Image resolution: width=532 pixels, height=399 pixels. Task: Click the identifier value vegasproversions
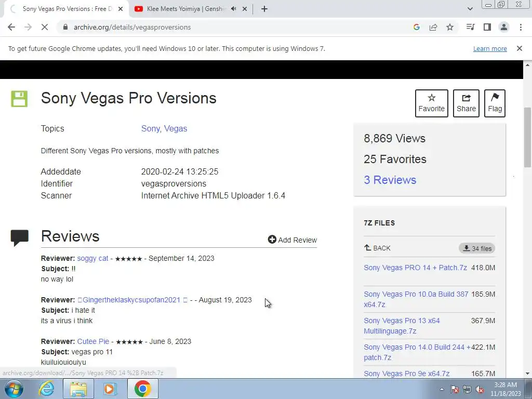(174, 183)
